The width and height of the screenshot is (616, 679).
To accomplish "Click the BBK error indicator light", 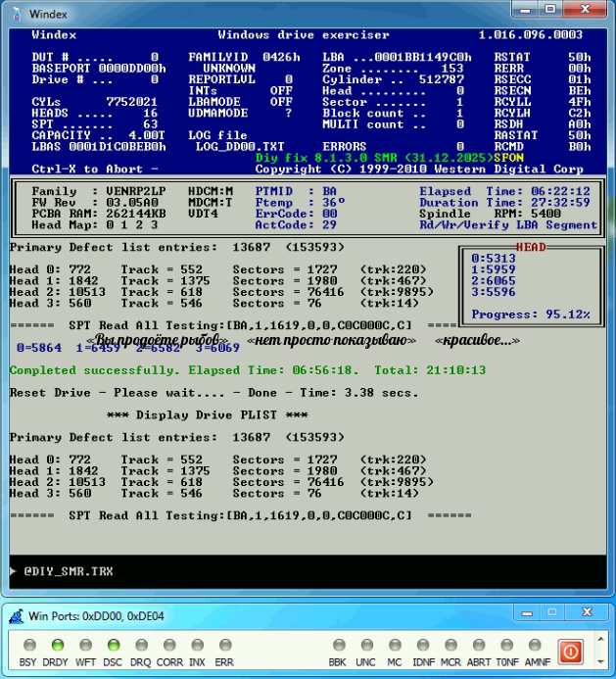I will [339, 646].
